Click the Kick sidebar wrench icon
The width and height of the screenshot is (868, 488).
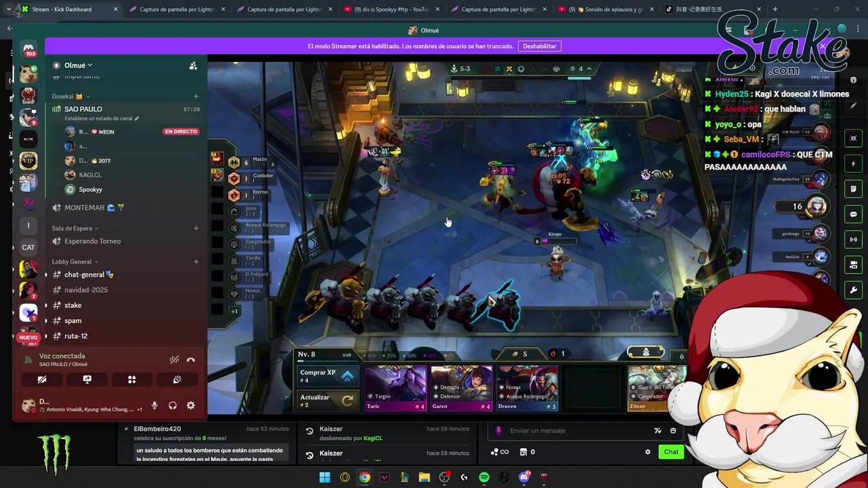853,290
